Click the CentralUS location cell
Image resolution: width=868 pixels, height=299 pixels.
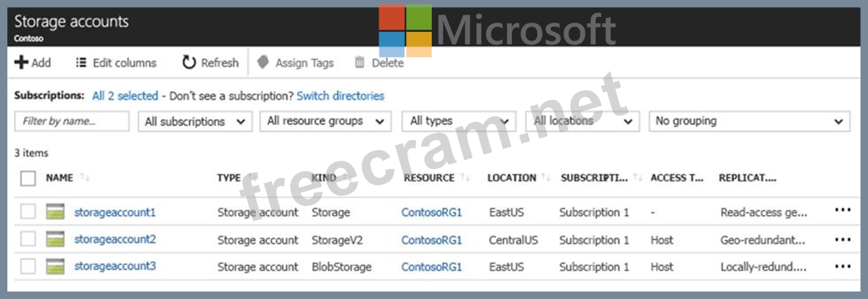pyautogui.click(x=513, y=240)
